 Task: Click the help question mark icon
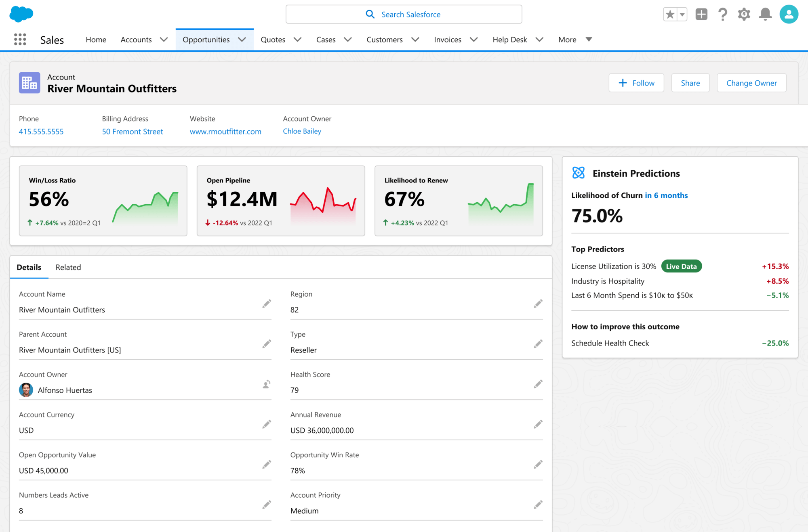(x=723, y=15)
